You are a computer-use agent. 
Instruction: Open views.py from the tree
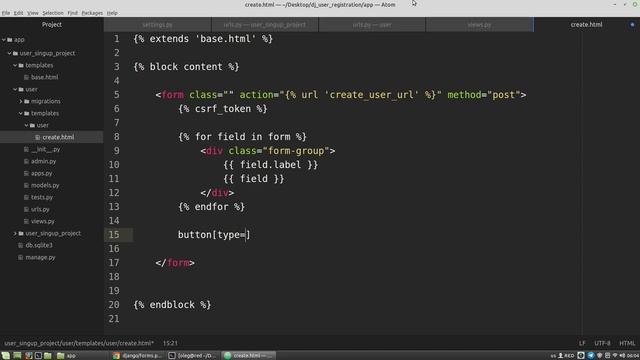click(x=42, y=221)
